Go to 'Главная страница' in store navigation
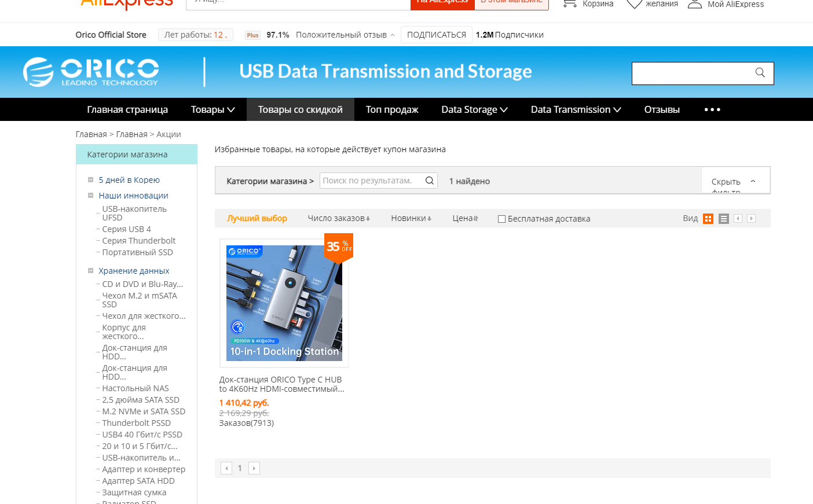Viewport: 813px width, 504px height. tap(127, 109)
